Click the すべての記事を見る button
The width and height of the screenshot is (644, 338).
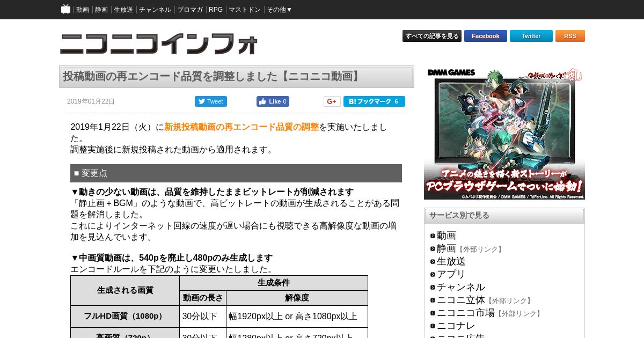(x=432, y=36)
